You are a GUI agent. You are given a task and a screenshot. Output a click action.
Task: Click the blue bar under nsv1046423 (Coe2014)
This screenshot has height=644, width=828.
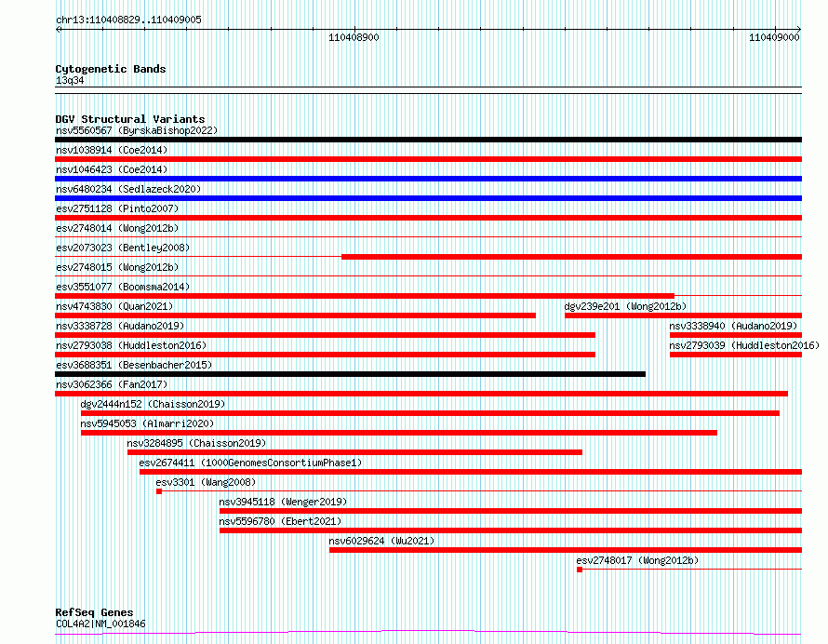tap(428, 179)
